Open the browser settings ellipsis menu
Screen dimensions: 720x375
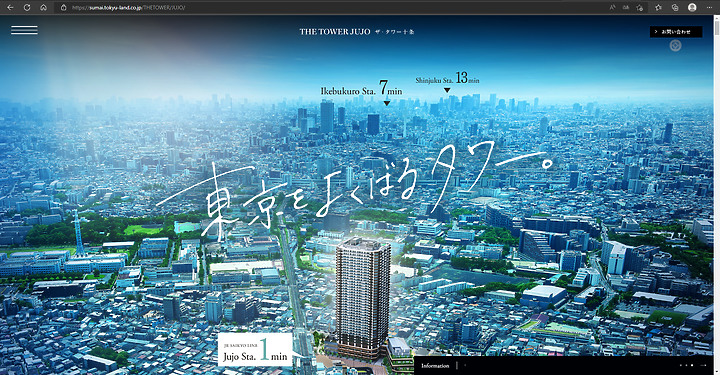709,7
